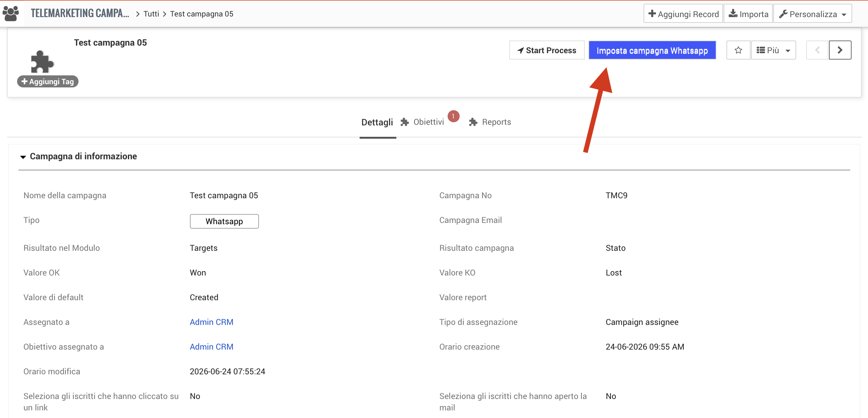
Task: Add a tag with Aggiungi Tag
Action: coord(48,81)
